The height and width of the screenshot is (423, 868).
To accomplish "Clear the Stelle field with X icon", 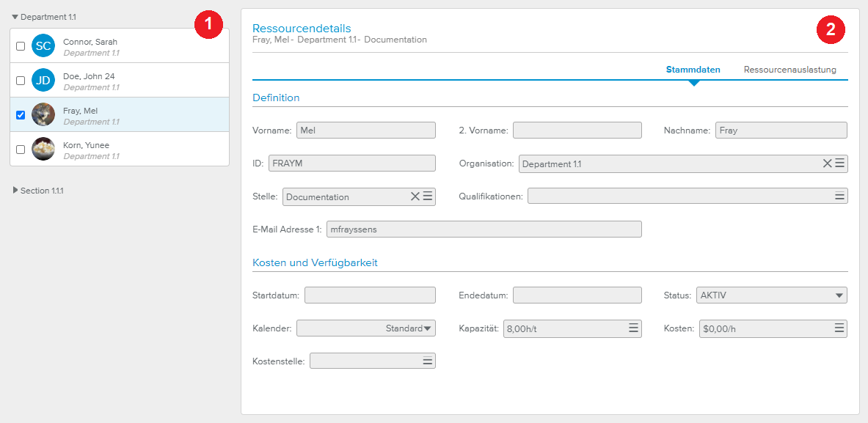I will (415, 196).
